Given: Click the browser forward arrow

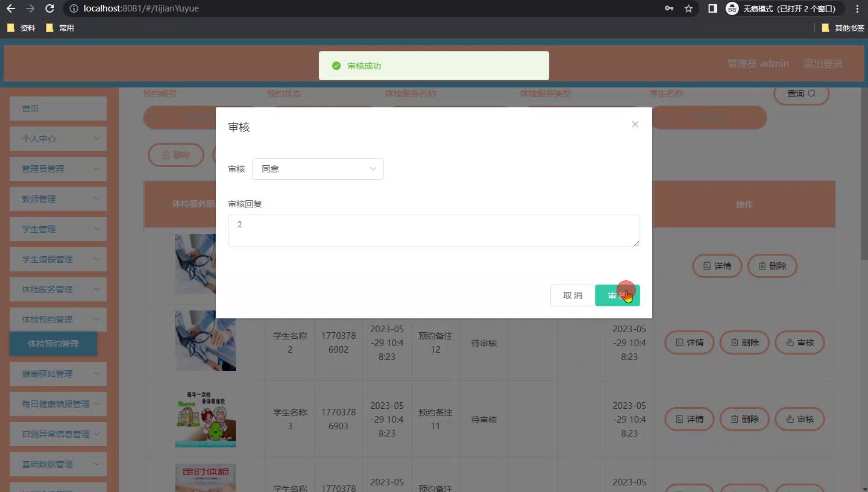Looking at the screenshot, I should (30, 8).
